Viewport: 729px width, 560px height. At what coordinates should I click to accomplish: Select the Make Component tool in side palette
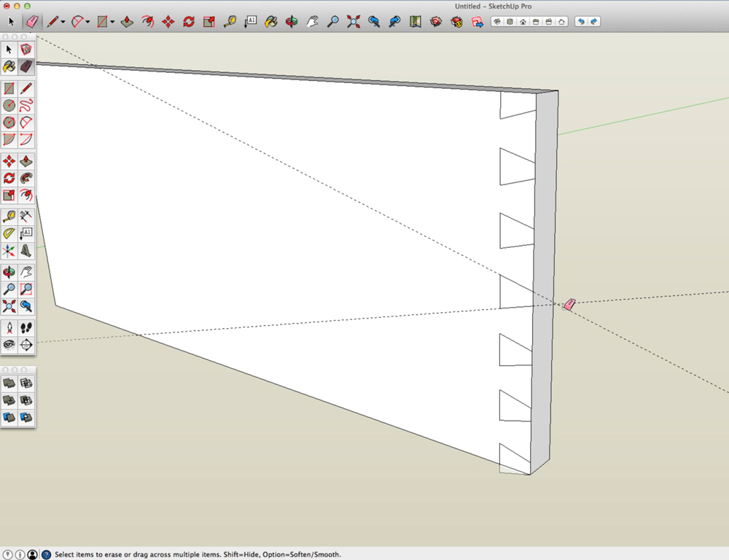point(26,50)
